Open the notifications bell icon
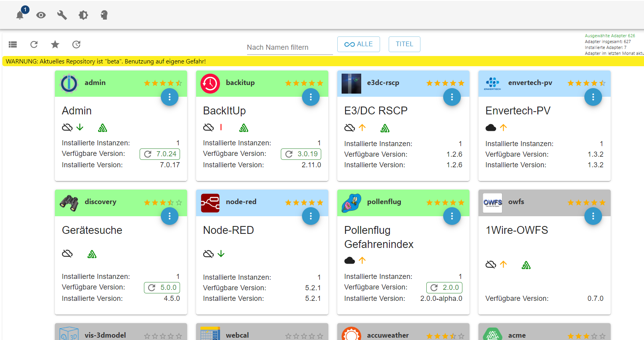This screenshot has height=340, width=644. coord(20,15)
